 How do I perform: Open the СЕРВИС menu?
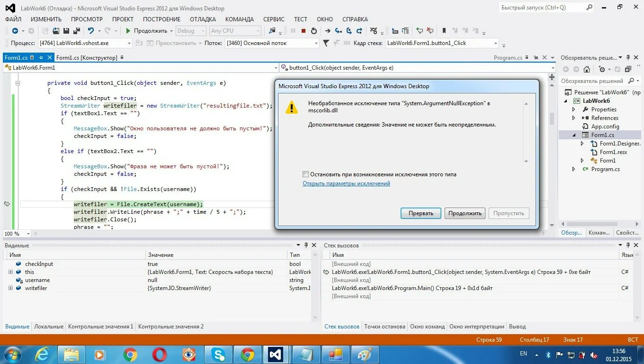coord(274,19)
